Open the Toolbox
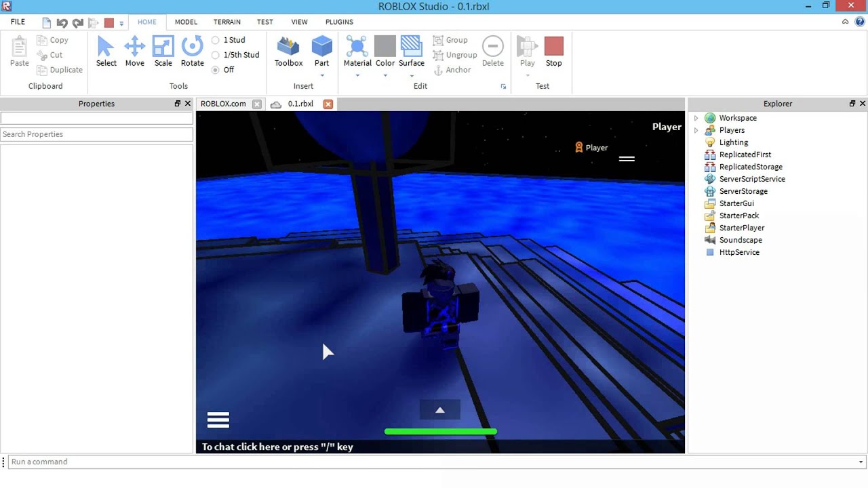 pyautogui.click(x=288, y=52)
